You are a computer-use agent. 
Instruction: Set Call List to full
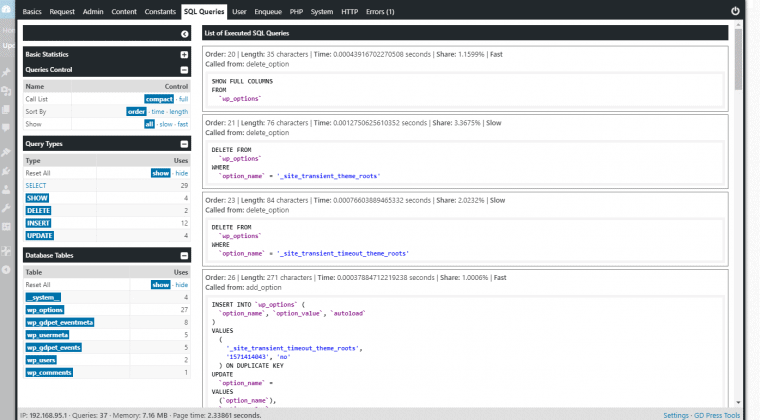pos(183,99)
